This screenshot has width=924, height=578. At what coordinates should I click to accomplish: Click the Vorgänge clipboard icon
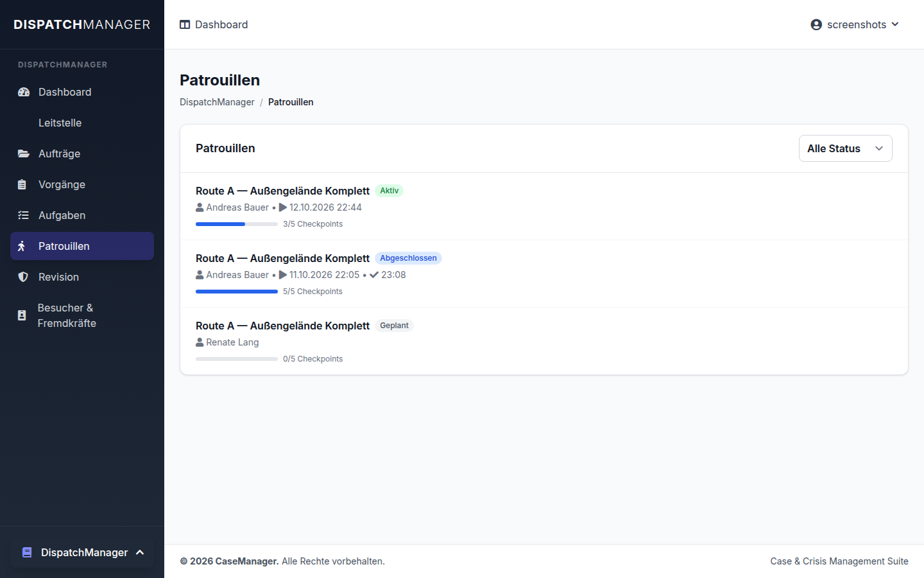coord(22,184)
